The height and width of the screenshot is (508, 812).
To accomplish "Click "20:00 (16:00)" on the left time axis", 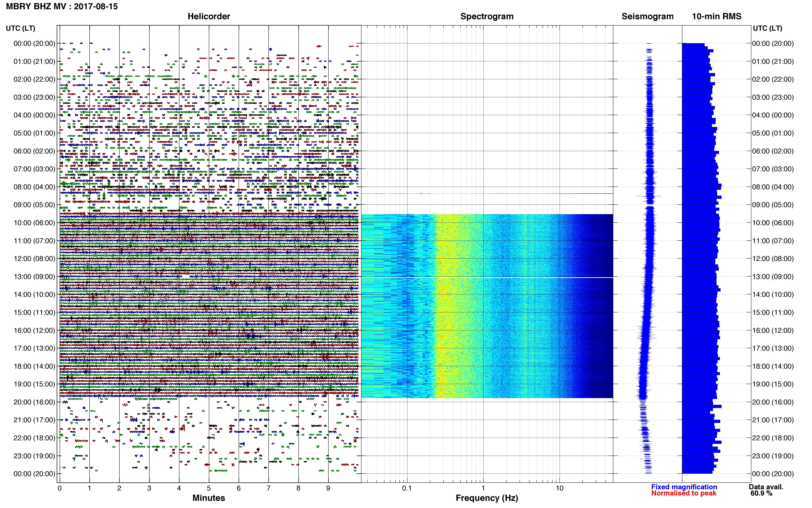I will pyautogui.click(x=34, y=402).
